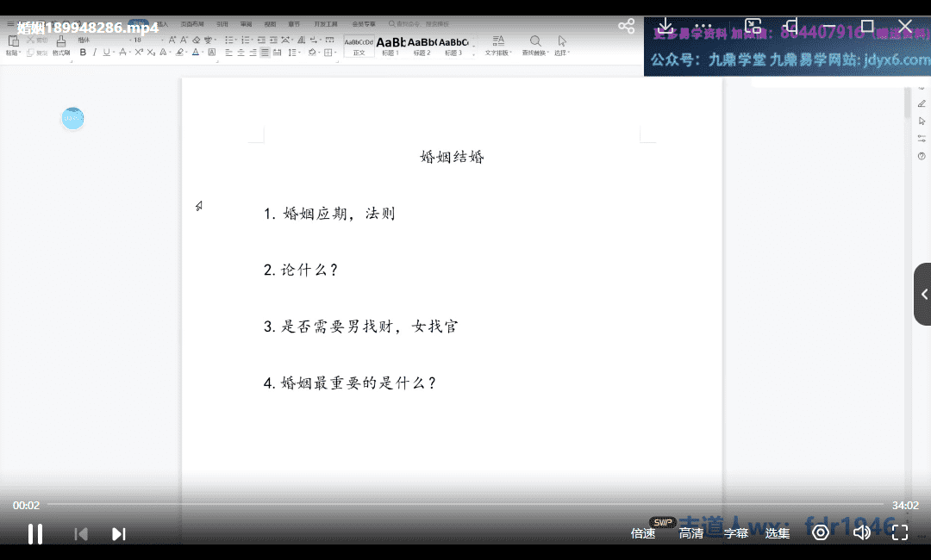
Task: Open the player settings ring icon
Action: (821, 532)
